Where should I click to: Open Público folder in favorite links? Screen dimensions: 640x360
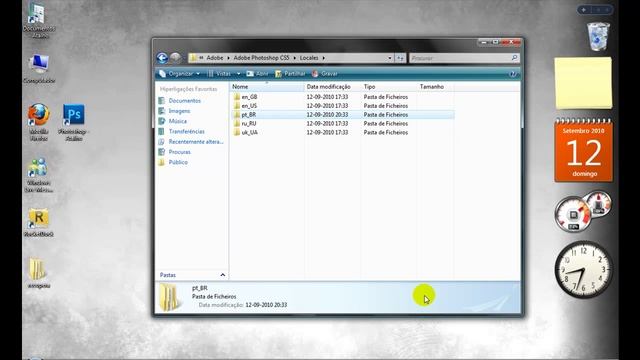tap(178, 162)
